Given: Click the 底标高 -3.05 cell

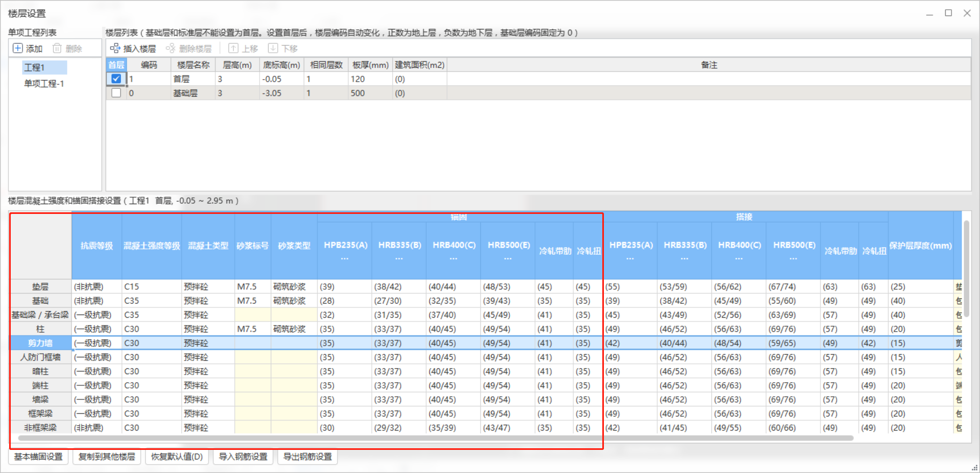Looking at the screenshot, I should [x=281, y=93].
